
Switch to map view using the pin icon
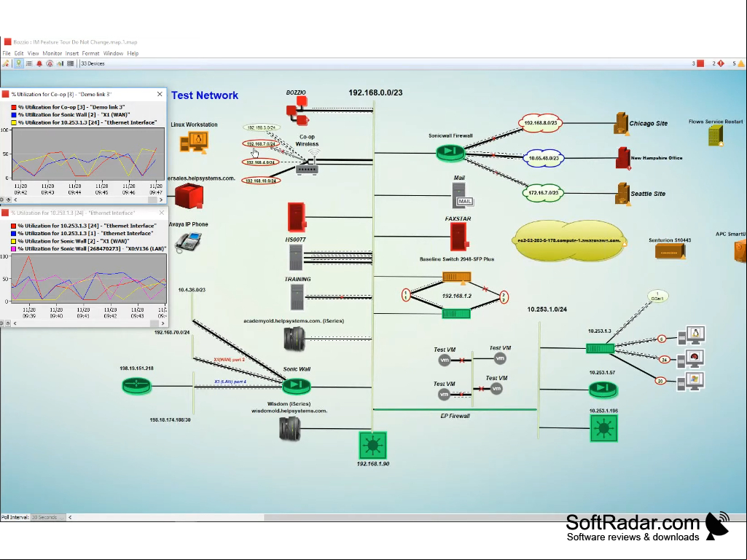tap(18, 63)
